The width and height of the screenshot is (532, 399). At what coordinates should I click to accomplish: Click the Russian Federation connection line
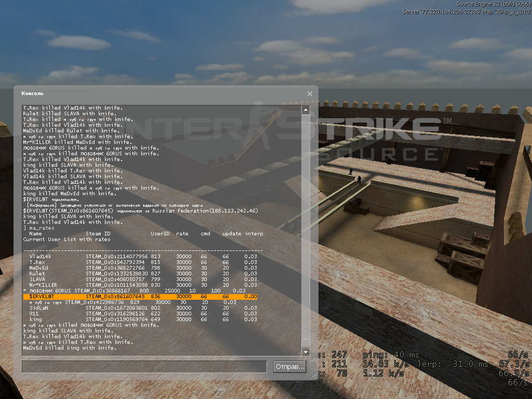(140, 211)
